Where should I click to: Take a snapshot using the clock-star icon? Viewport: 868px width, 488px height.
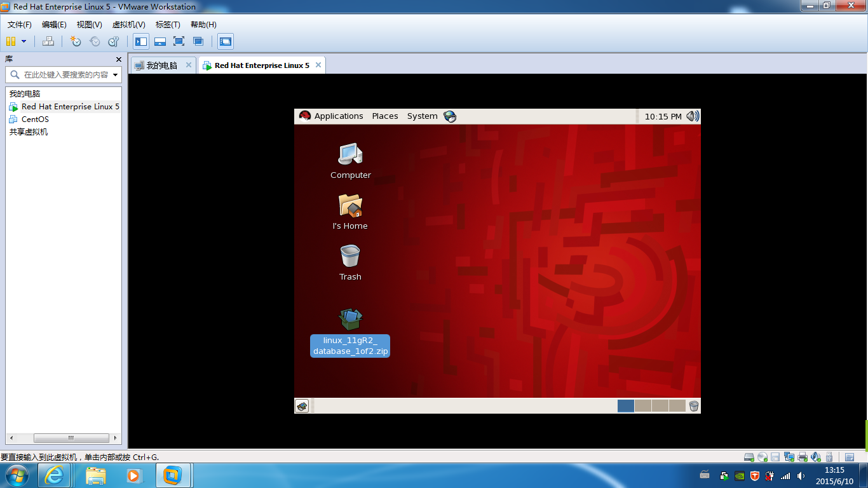(x=76, y=41)
